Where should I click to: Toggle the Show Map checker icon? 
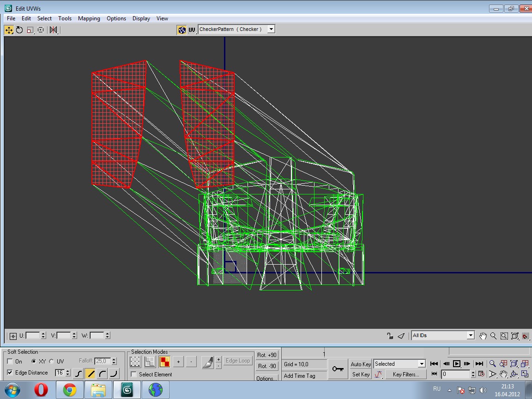pyautogui.click(x=182, y=30)
